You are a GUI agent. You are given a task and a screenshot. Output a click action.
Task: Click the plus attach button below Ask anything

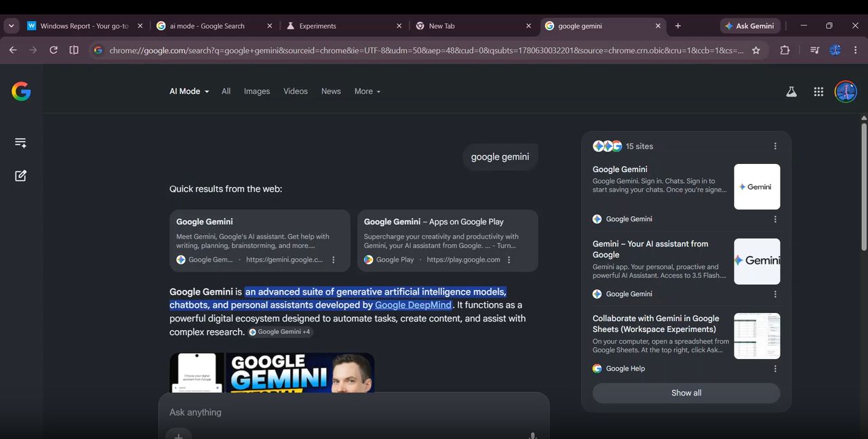coord(178,435)
